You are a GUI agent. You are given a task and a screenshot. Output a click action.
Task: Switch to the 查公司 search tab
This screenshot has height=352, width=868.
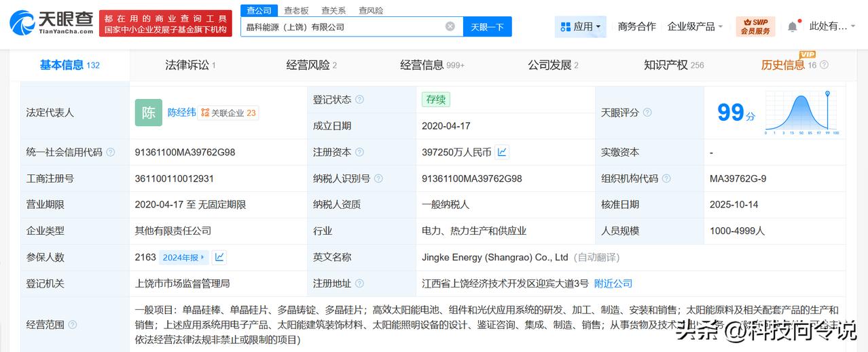tap(259, 10)
